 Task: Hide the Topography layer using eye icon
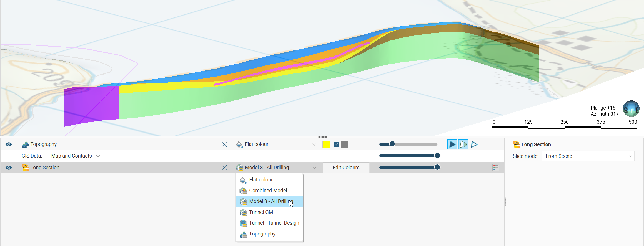click(9, 144)
